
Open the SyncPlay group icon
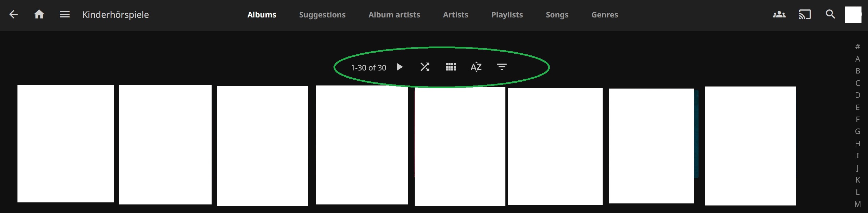pyautogui.click(x=779, y=14)
